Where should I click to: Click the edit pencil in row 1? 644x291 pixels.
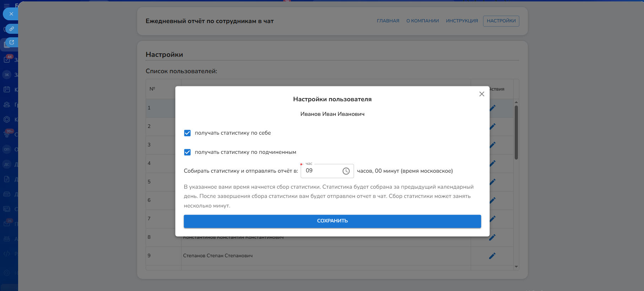click(493, 108)
